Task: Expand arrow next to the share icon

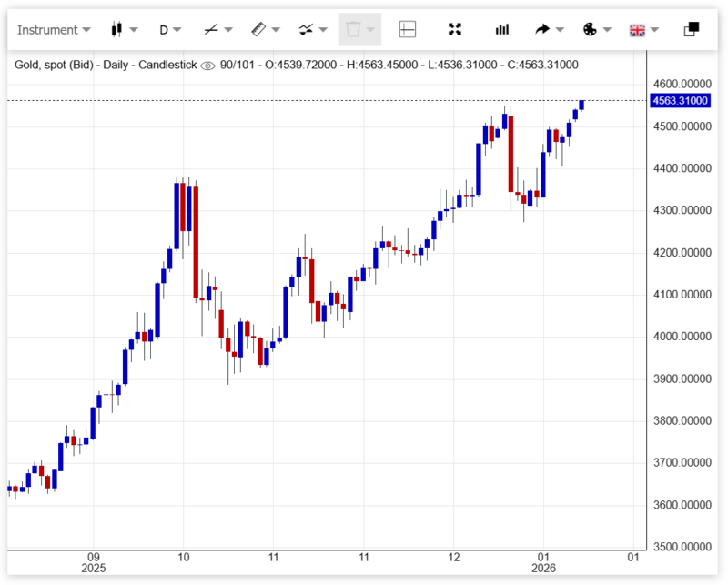Action: tap(561, 29)
